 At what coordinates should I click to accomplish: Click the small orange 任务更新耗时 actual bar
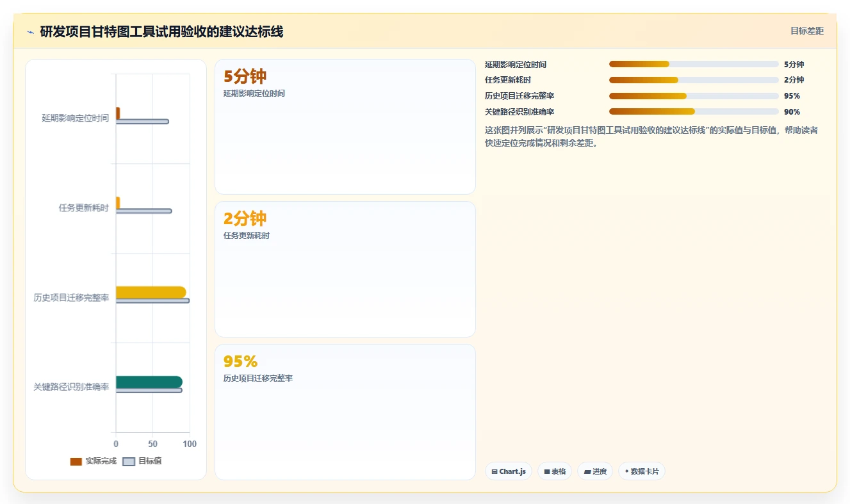coord(118,202)
